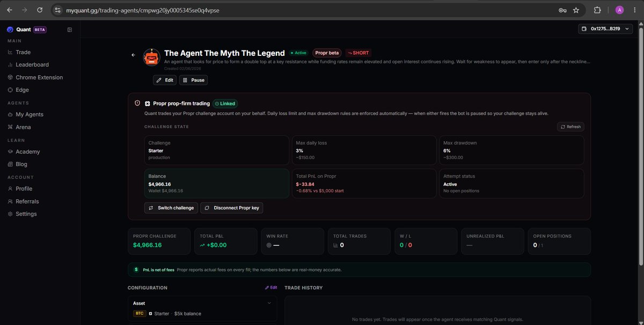Open the password key icon
The height and width of the screenshot is (325, 644).
tap(562, 10)
